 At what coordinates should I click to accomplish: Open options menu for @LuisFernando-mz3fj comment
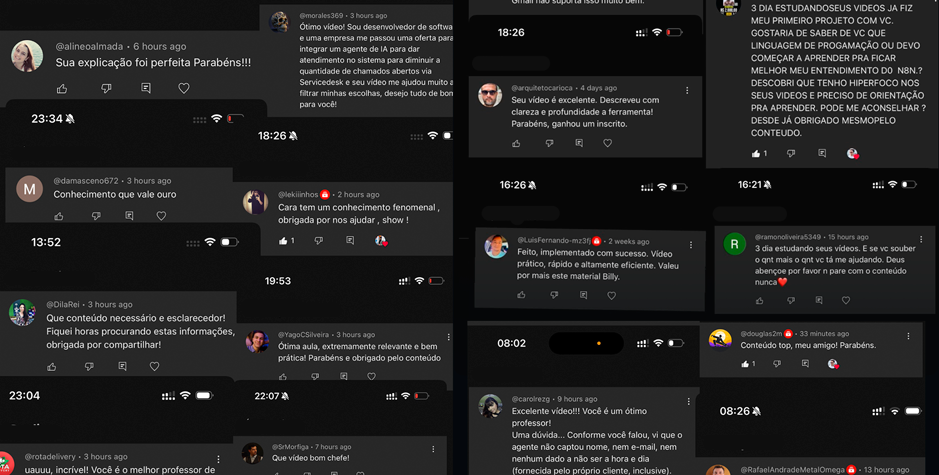[690, 245]
